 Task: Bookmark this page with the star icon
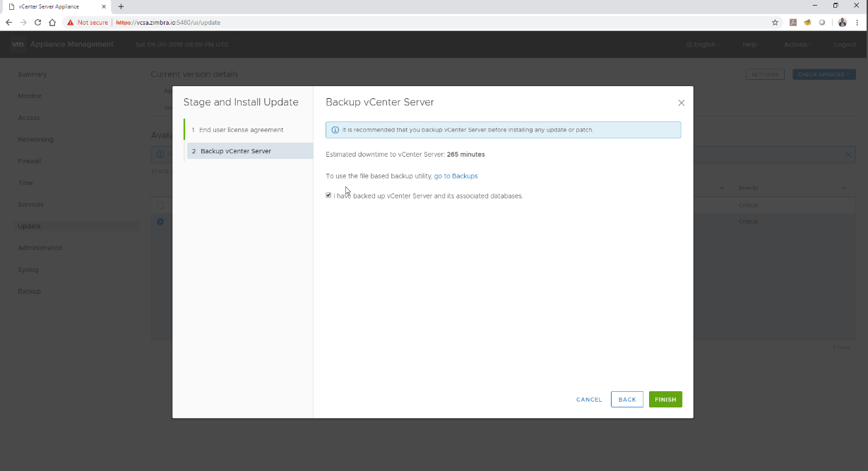775,23
